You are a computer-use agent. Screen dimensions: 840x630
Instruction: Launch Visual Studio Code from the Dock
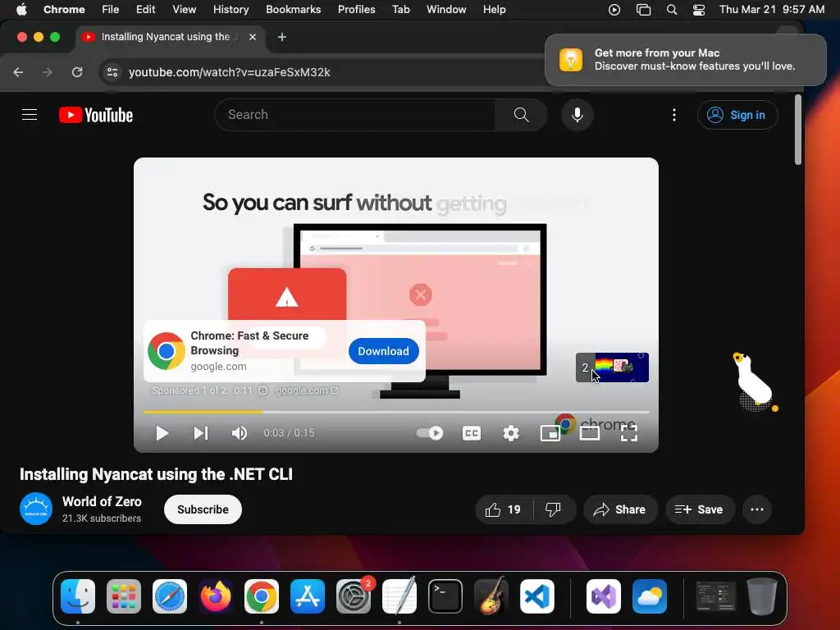click(537, 596)
